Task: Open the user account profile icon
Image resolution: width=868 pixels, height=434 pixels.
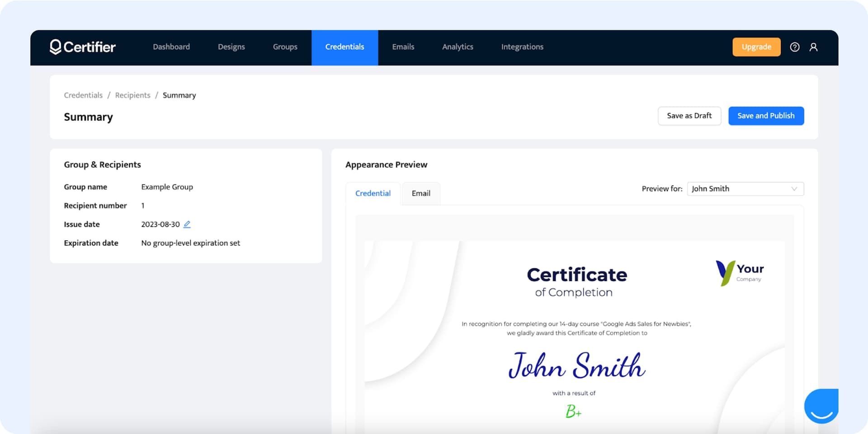Action: [813, 47]
